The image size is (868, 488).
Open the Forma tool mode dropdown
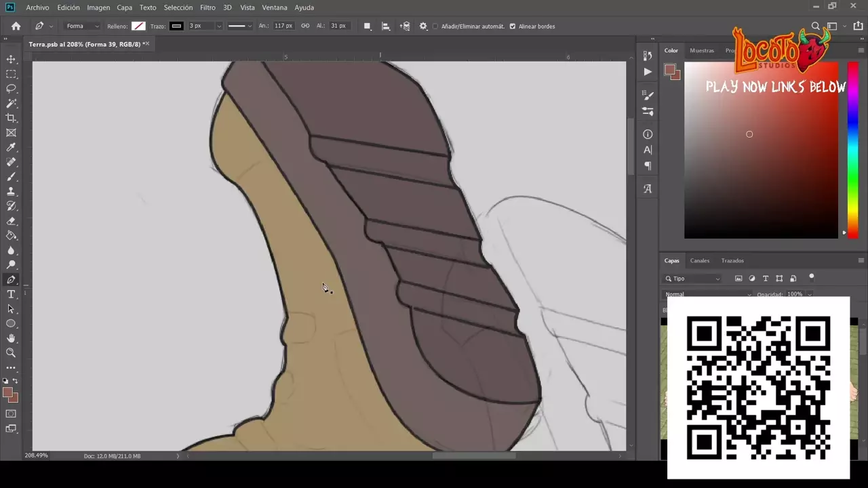click(x=82, y=26)
